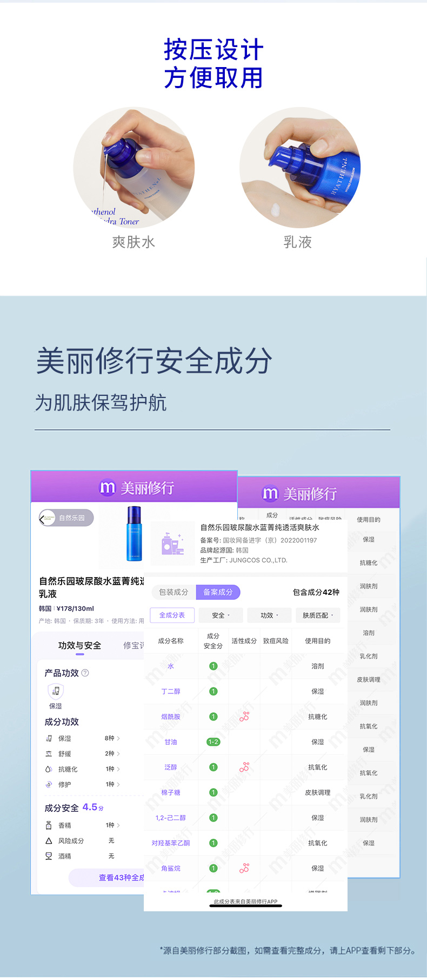The image size is (427, 980).
Task: Select the purple cosmetics placeholder product icon
Action: pos(174,544)
